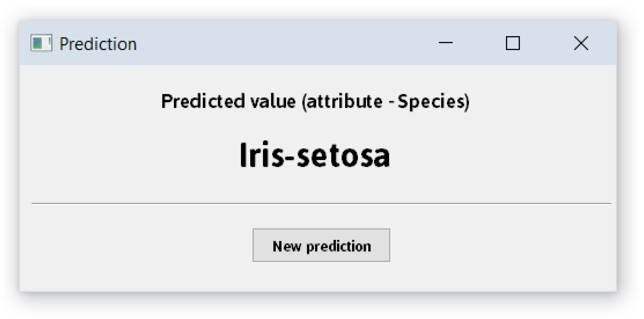Viewport: 644px width, 319px height.
Task: Click the New prediction button
Action: click(x=321, y=245)
